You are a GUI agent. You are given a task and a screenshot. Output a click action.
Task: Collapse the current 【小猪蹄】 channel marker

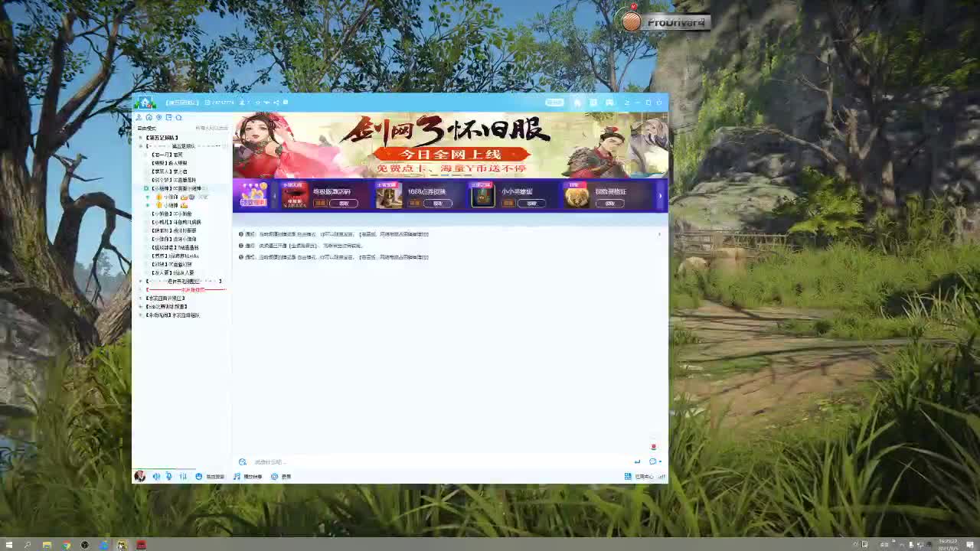146,188
